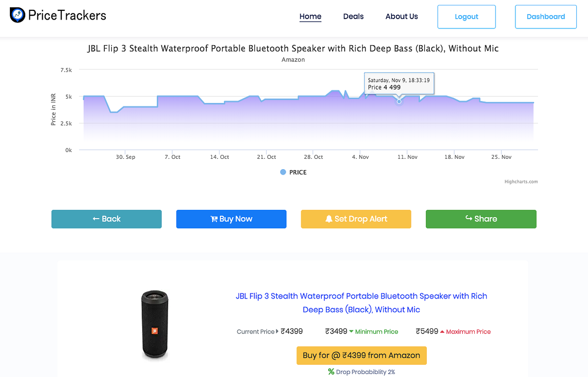Select the Nov 9 data point on chart

tap(399, 101)
